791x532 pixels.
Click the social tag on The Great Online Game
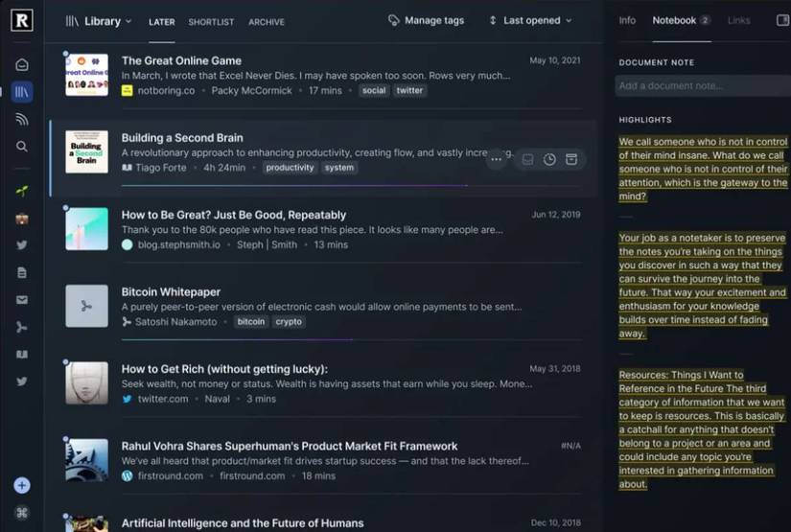click(x=374, y=90)
